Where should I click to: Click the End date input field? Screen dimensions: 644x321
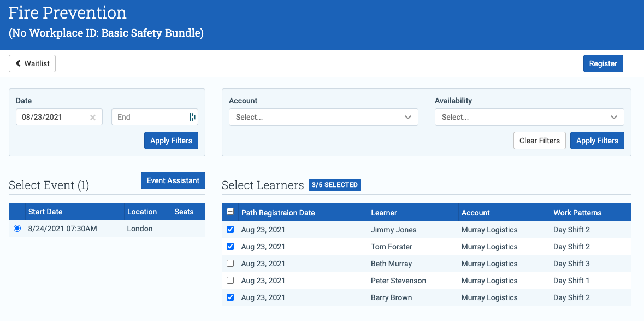pos(155,117)
